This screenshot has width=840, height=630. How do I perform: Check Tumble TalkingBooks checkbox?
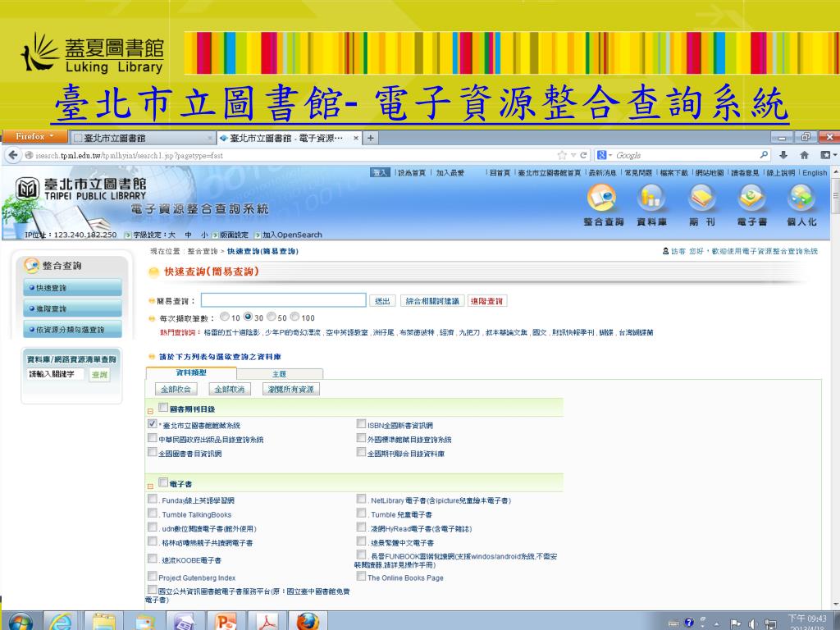(152, 514)
